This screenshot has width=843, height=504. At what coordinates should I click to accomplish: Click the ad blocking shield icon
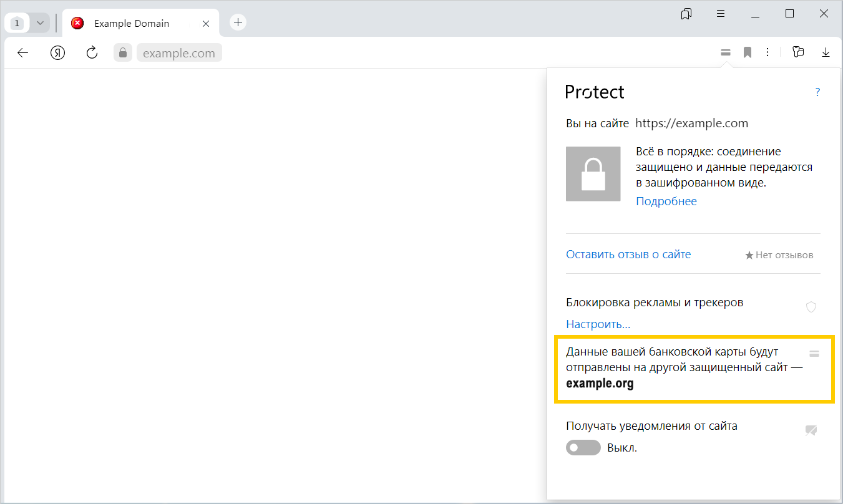pos(811,307)
